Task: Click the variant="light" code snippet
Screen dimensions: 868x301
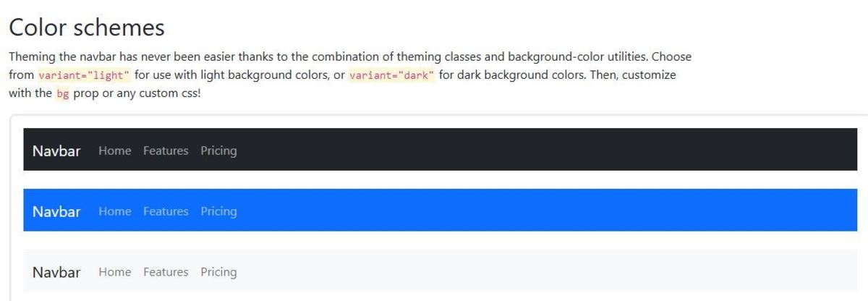Action: (84, 75)
